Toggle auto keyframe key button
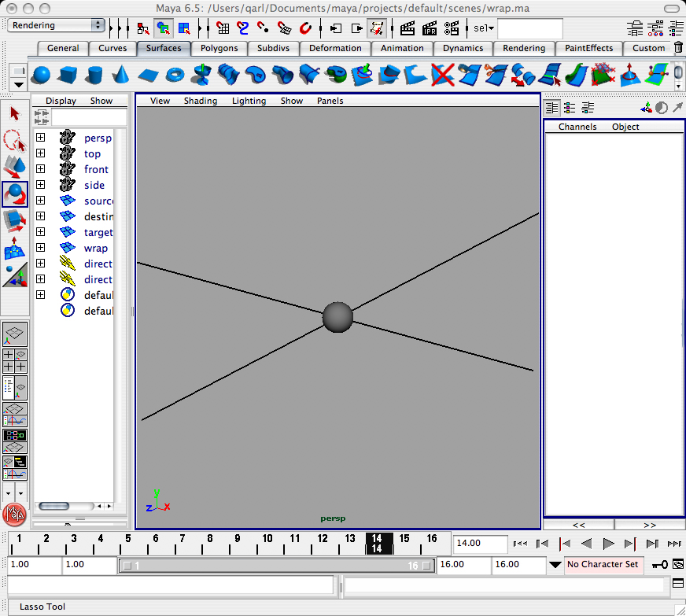The width and height of the screenshot is (686, 616). (x=660, y=565)
